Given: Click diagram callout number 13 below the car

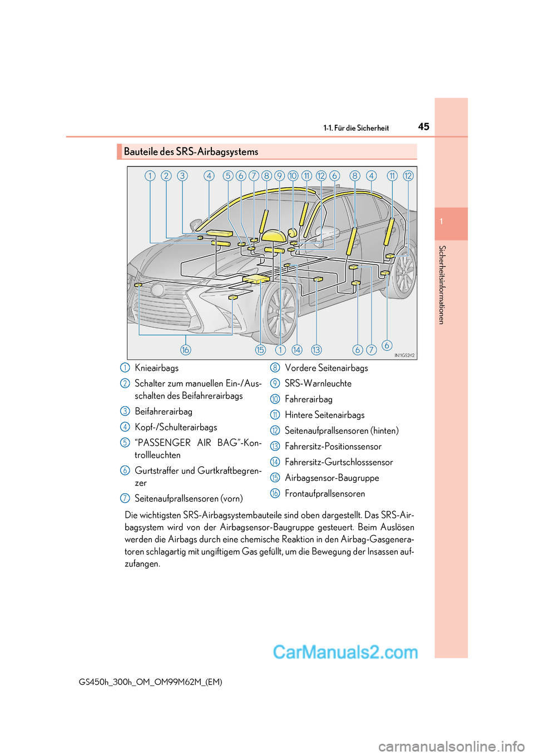Looking at the screenshot, I should pos(316,350).
